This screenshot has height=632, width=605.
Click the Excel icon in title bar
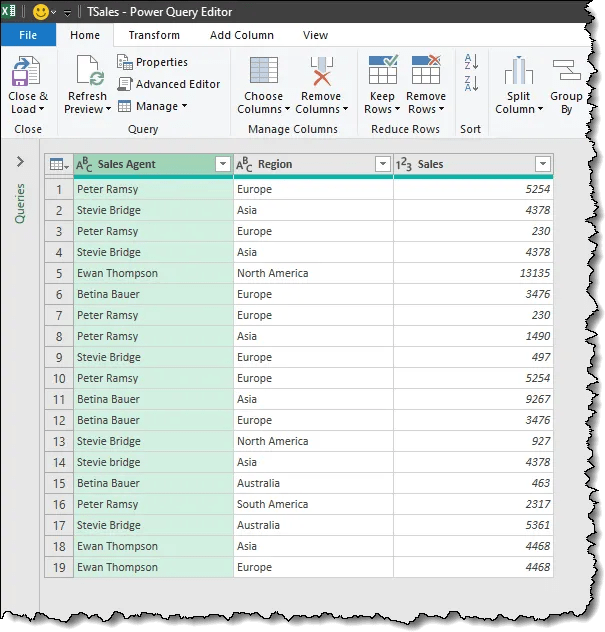coord(8,10)
